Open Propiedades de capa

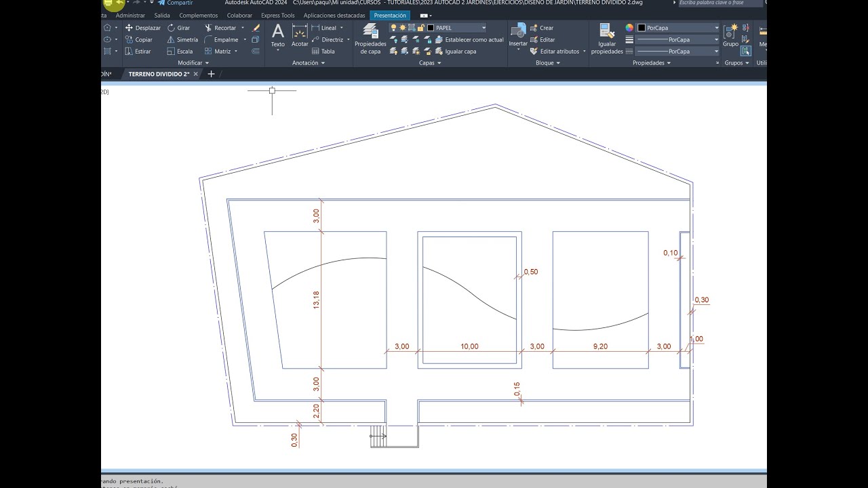click(370, 39)
